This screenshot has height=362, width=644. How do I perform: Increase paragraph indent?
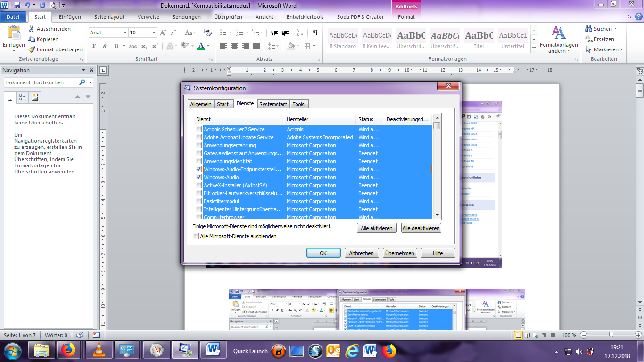pos(285,33)
